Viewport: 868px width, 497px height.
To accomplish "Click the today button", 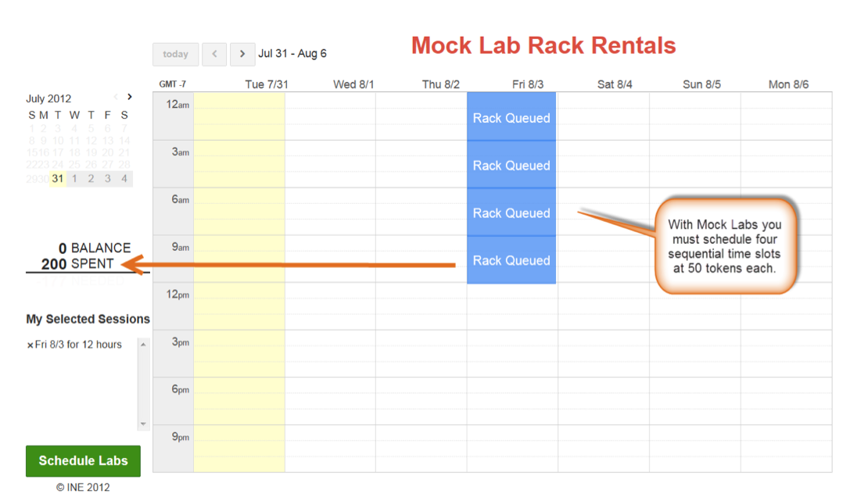I will [x=175, y=54].
